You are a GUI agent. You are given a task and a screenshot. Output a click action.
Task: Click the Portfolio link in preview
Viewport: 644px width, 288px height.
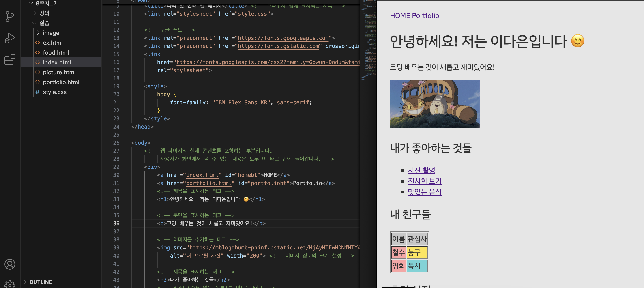tap(425, 16)
